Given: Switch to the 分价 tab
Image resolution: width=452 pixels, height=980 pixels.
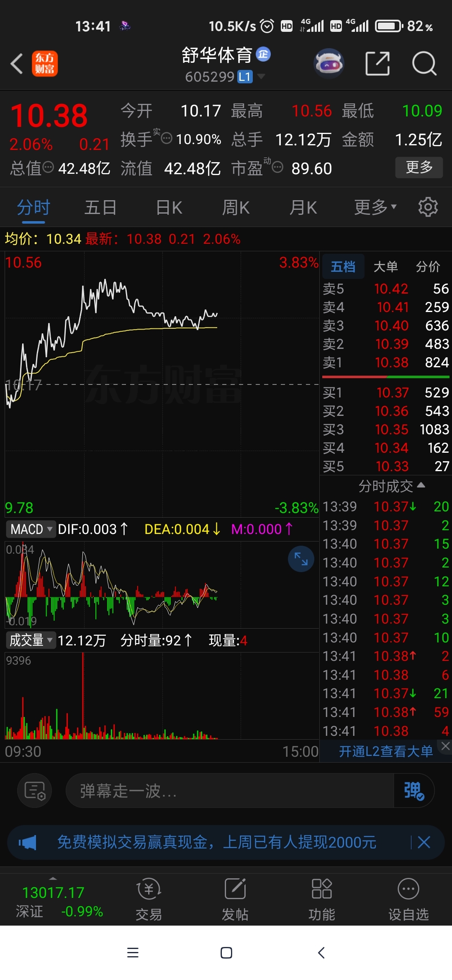Looking at the screenshot, I should [x=428, y=266].
